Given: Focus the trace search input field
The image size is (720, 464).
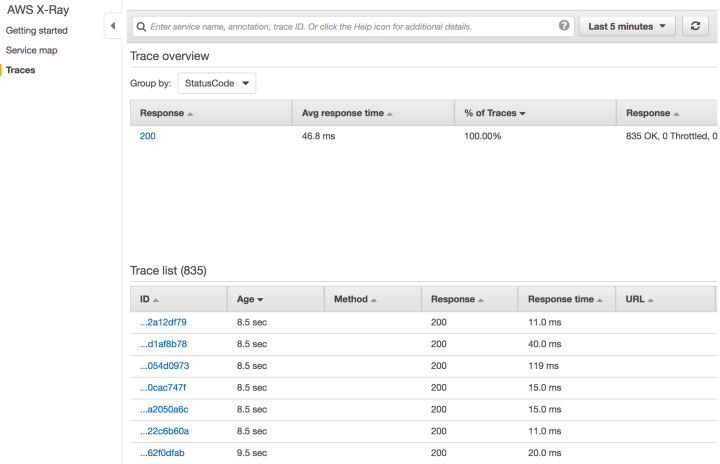Looking at the screenshot, I should [353, 27].
